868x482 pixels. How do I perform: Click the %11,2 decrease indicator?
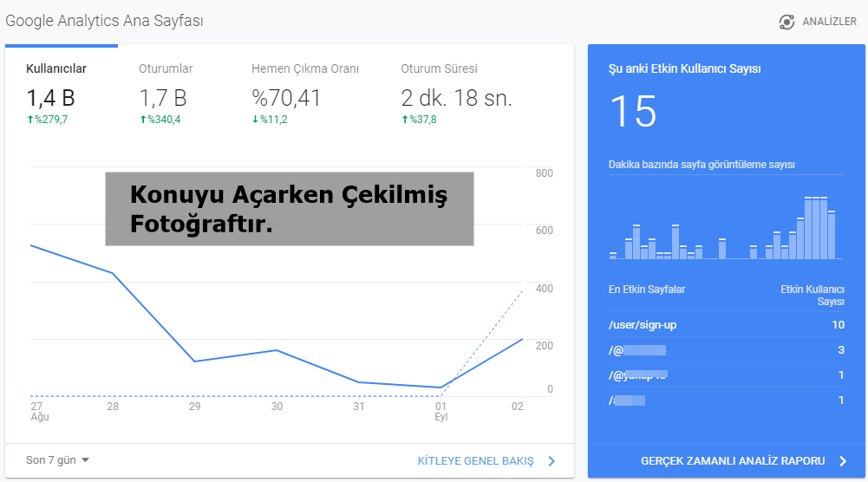pos(270,120)
